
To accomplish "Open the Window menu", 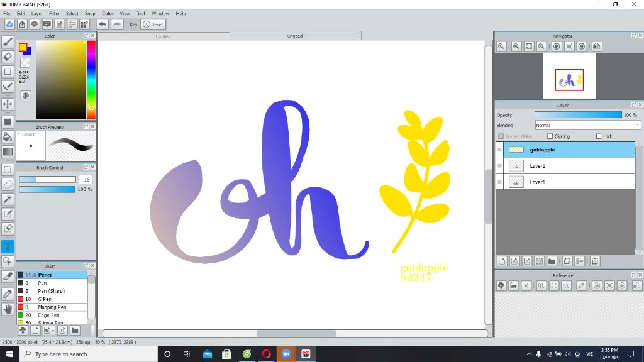I will (160, 14).
